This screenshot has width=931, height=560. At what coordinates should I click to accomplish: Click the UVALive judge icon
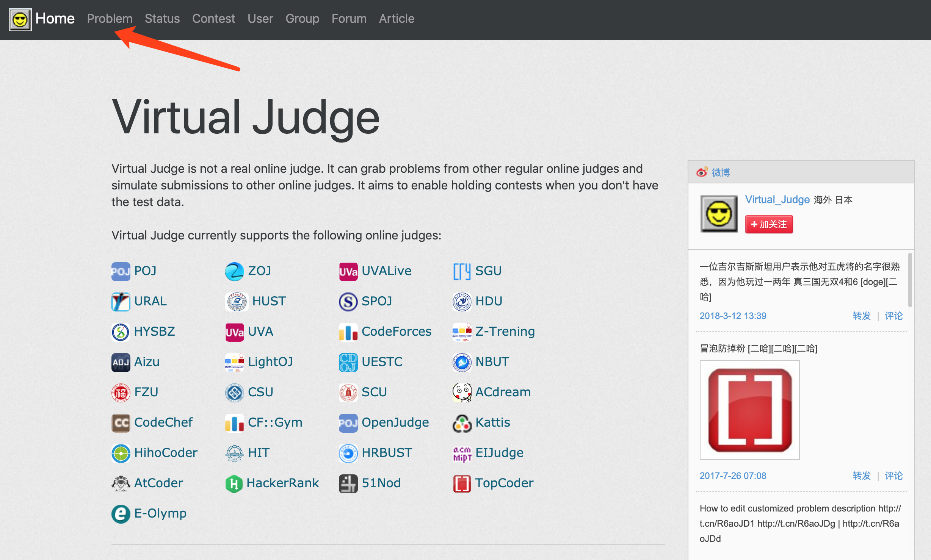click(x=348, y=271)
